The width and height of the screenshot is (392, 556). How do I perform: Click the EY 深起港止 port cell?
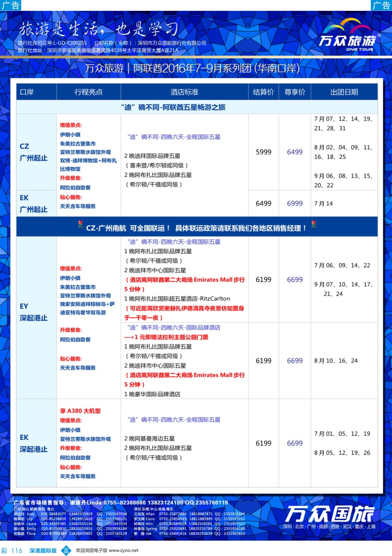pos(37,312)
